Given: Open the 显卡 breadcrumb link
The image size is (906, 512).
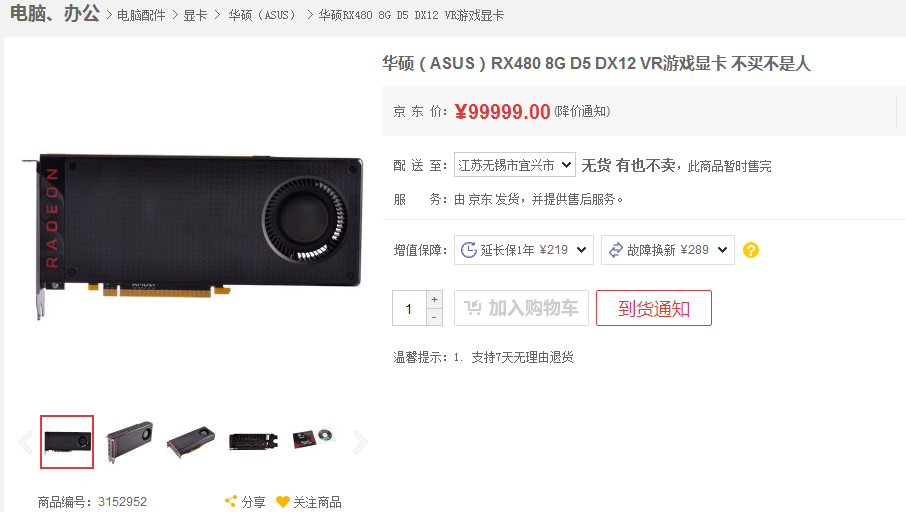Looking at the screenshot, I should coord(195,16).
